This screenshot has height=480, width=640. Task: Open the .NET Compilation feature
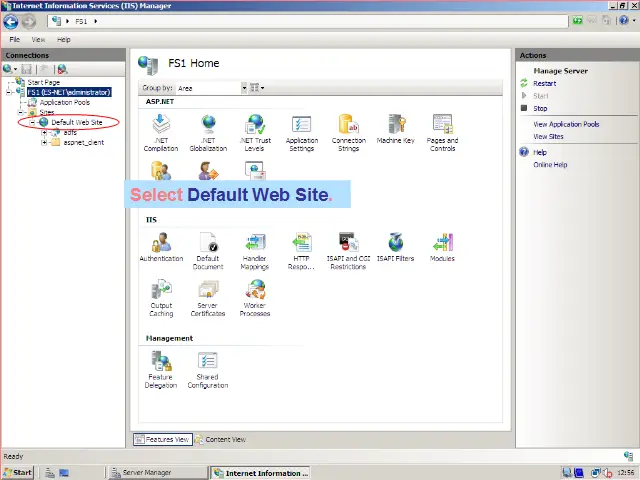(161, 133)
